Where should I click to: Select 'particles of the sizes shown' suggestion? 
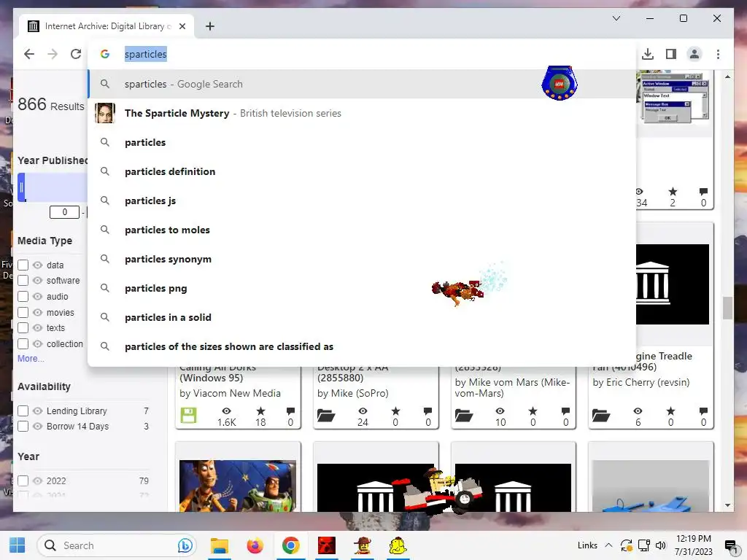(x=362, y=346)
